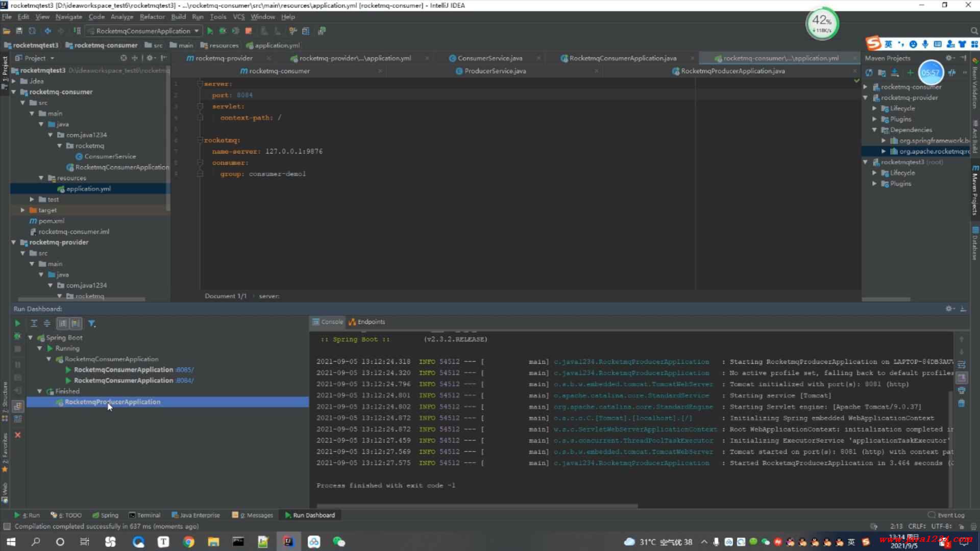Image resolution: width=980 pixels, height=551 pixels.
Task: Open the :8085/ link of RocketmqConsumerApplication
Action: click(x=184, y=370)
